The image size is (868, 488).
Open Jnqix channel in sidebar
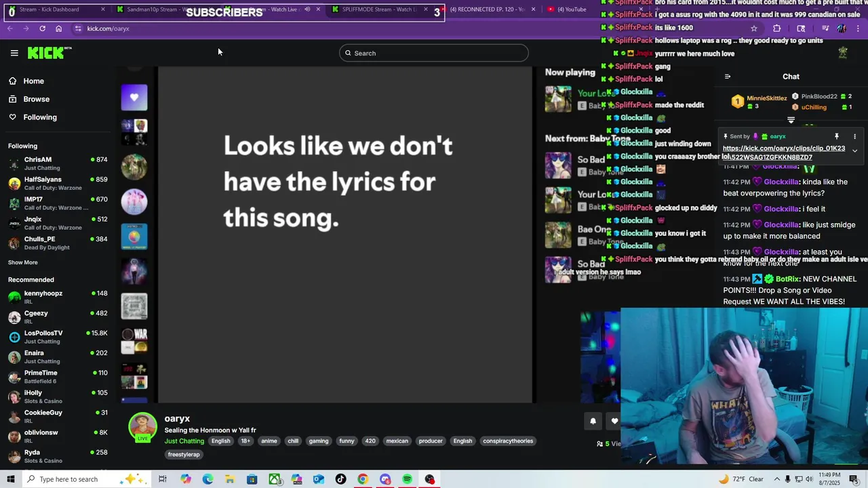pyautogui.click(x=58, y=223)
